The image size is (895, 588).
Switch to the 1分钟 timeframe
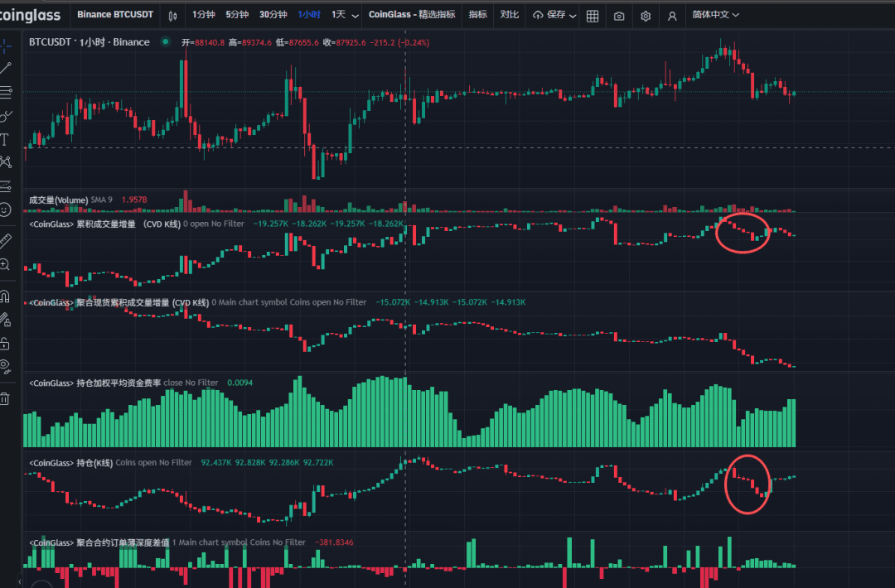203,14
